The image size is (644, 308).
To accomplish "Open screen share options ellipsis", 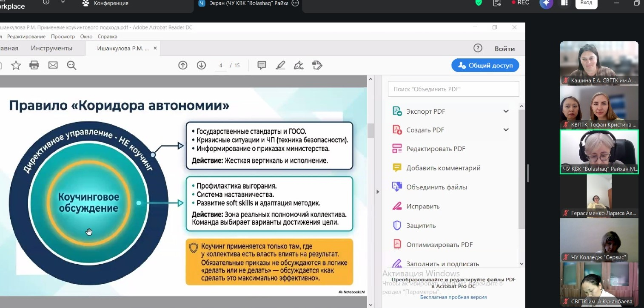I will (295, 3).
